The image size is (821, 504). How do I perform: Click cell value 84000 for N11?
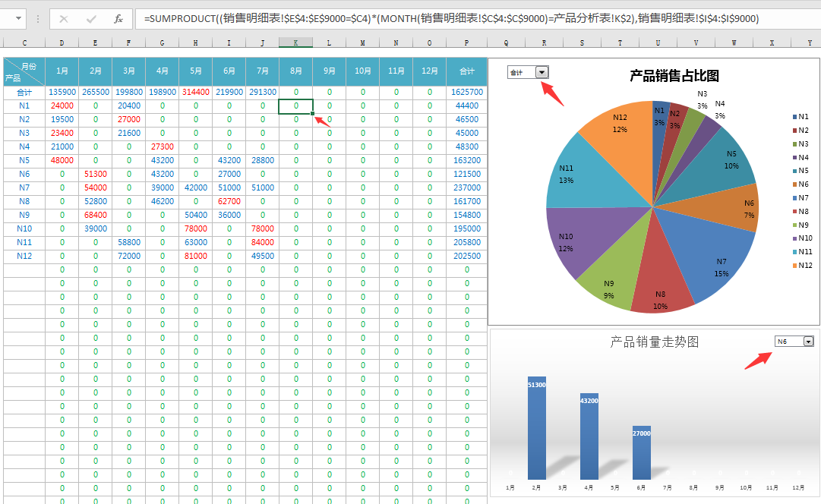[262, 242]
